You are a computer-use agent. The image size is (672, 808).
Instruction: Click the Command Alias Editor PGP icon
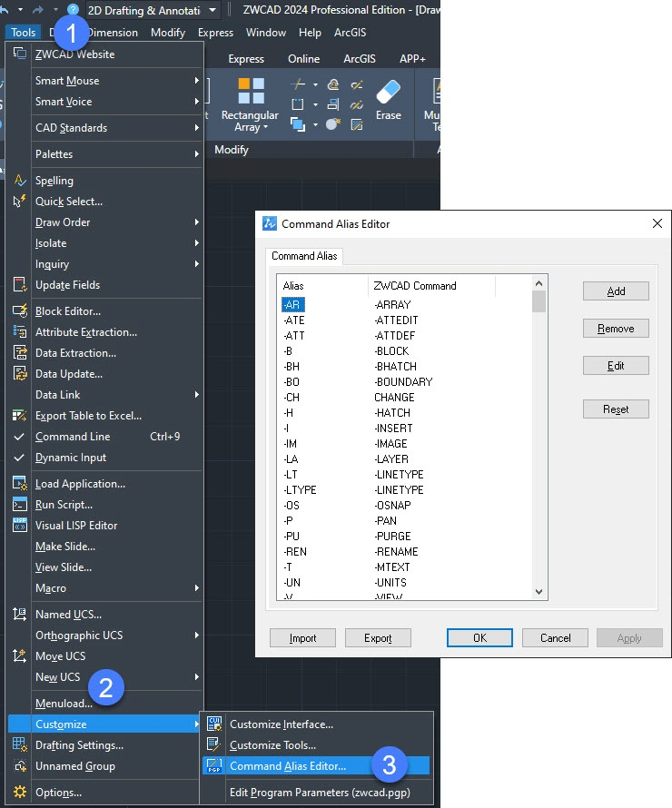pyautogui.click(x=214, y=765)
